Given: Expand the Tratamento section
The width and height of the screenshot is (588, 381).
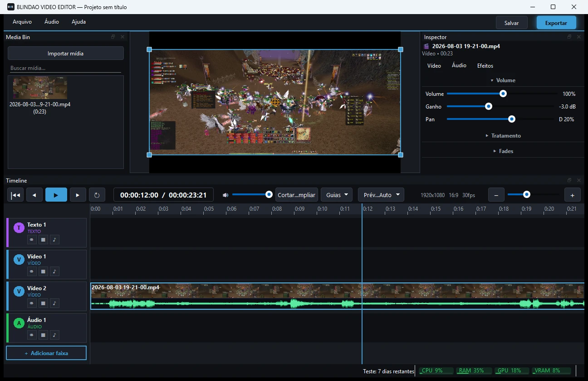Looking at the screenshot, I should (503, 136).
